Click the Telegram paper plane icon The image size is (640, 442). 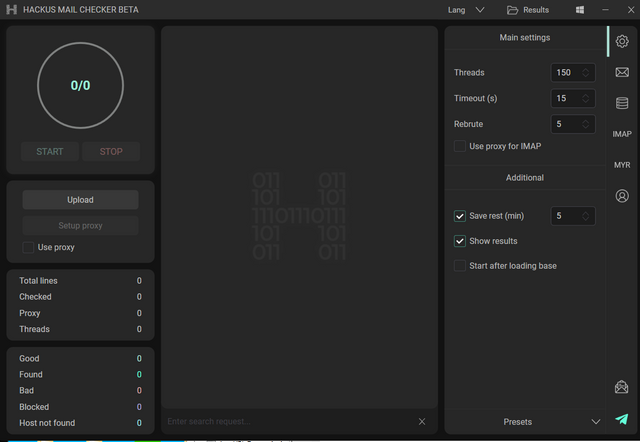click(622, 420)
